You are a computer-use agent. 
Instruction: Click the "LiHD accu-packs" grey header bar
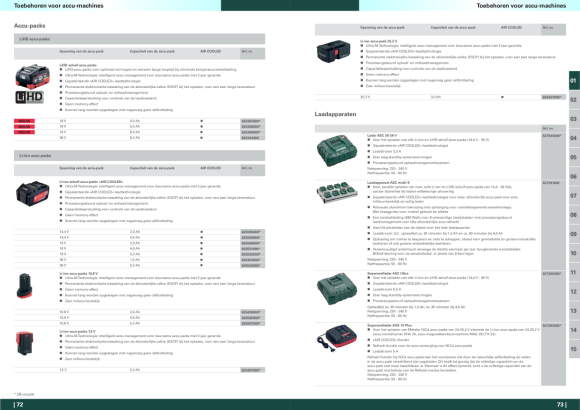[x=139, y=39]
